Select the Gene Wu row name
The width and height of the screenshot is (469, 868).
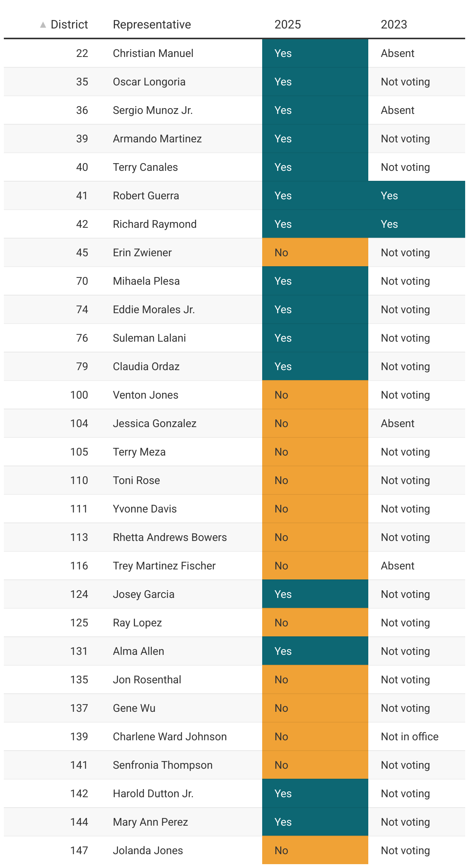[134, 708]
